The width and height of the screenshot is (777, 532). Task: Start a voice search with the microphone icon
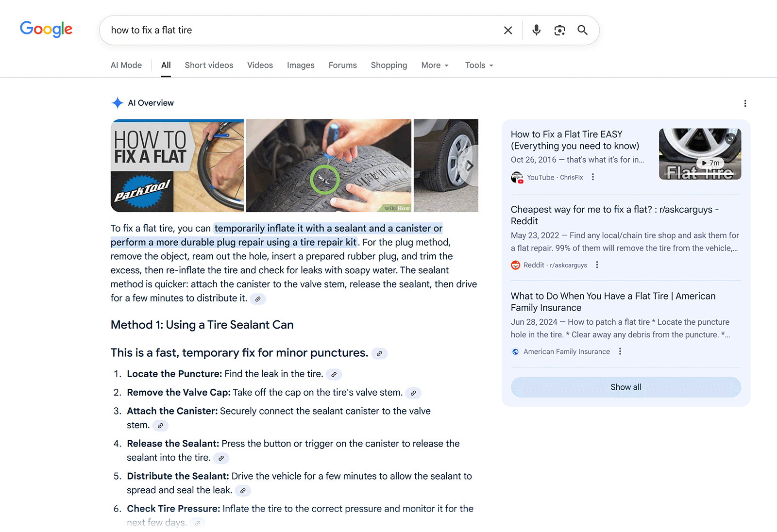[536, 30]
